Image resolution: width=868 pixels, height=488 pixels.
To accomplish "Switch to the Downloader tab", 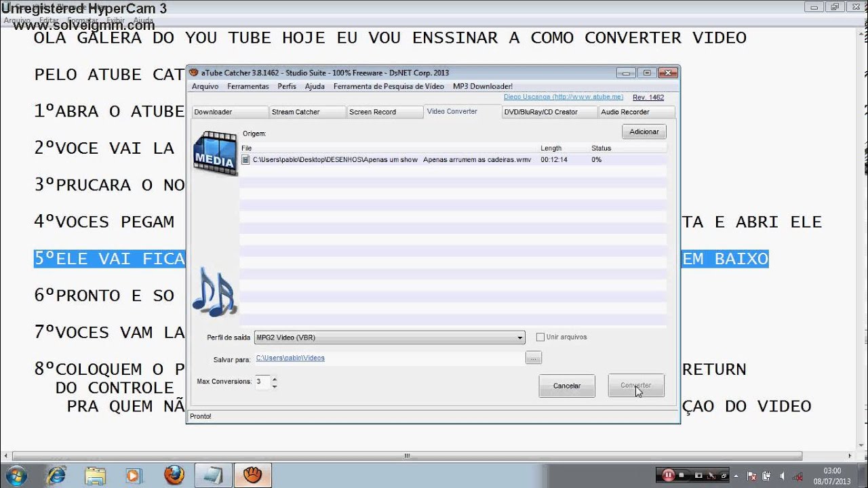I will (x=230, y=112).
